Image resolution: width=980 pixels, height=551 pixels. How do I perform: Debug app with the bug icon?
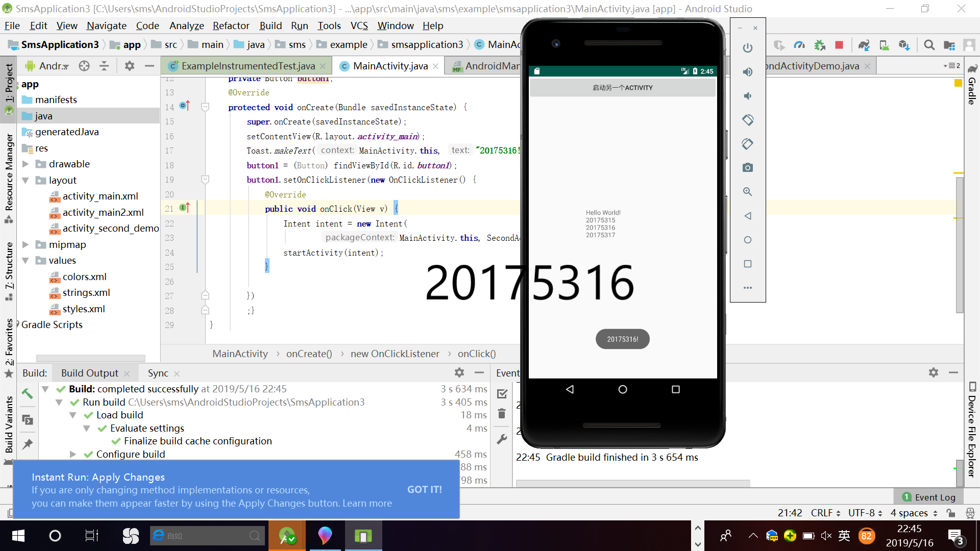pos(820,45)
